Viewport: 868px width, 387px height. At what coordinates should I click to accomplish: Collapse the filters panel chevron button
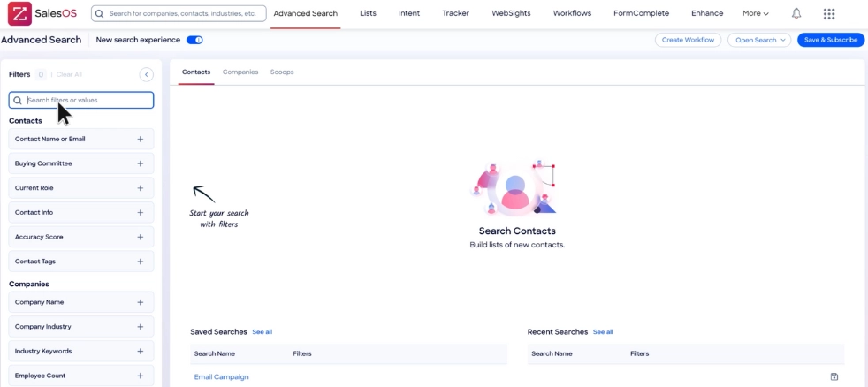[x=146, y=75]
